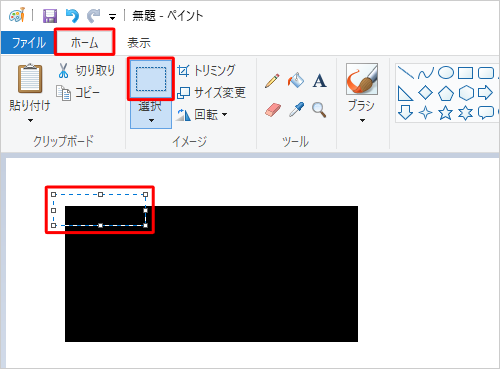Select the Right triangle shape

click(405, 93)
